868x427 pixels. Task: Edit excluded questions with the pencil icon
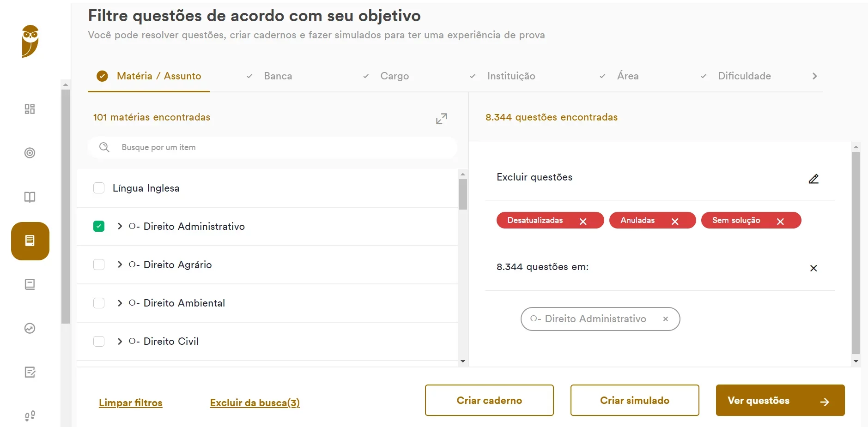click(813, 179)
